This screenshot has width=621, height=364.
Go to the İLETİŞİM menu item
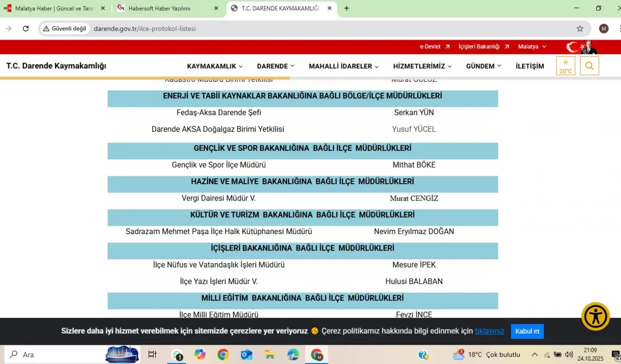530,66
